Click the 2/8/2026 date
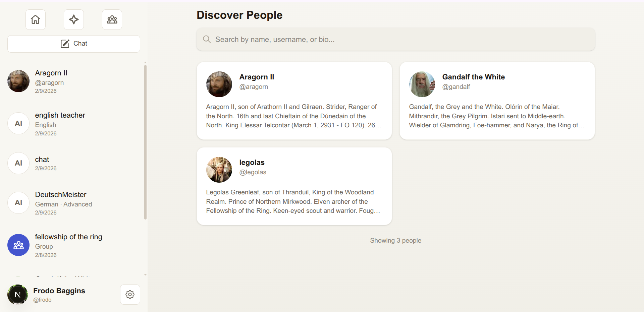 [x=46, y=255]
